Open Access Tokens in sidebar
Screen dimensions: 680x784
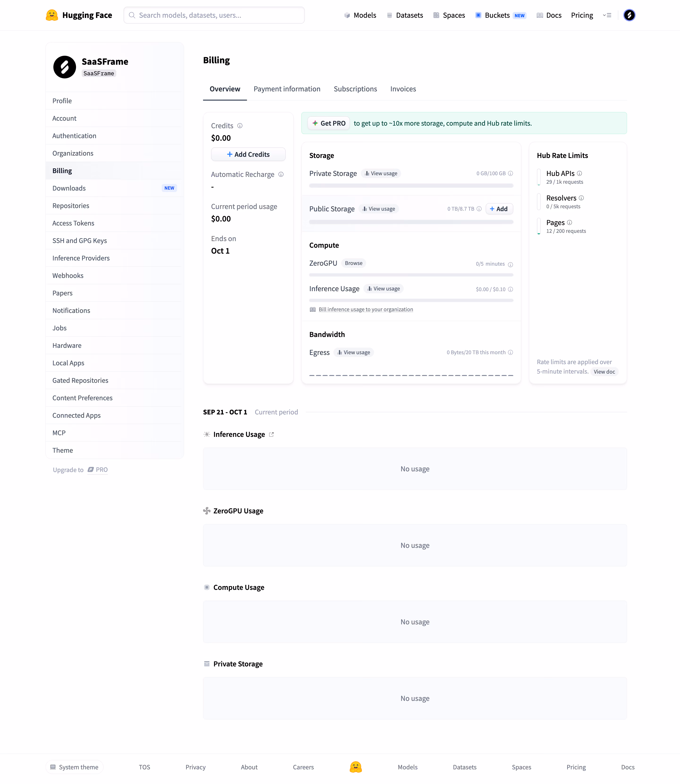pyautogui.click(x=115, y=223)
